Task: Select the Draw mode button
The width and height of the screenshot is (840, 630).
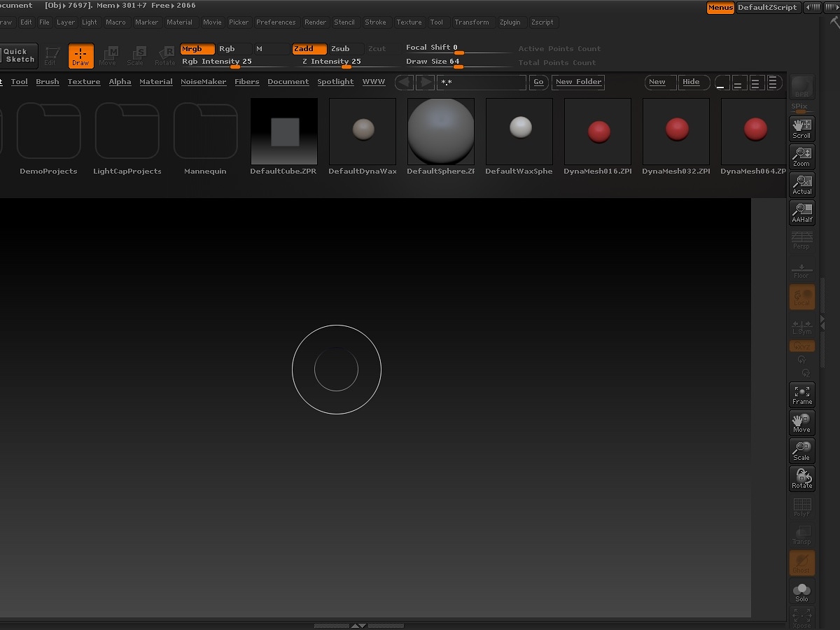Action: pyautogui.click(x=80, y=56)
